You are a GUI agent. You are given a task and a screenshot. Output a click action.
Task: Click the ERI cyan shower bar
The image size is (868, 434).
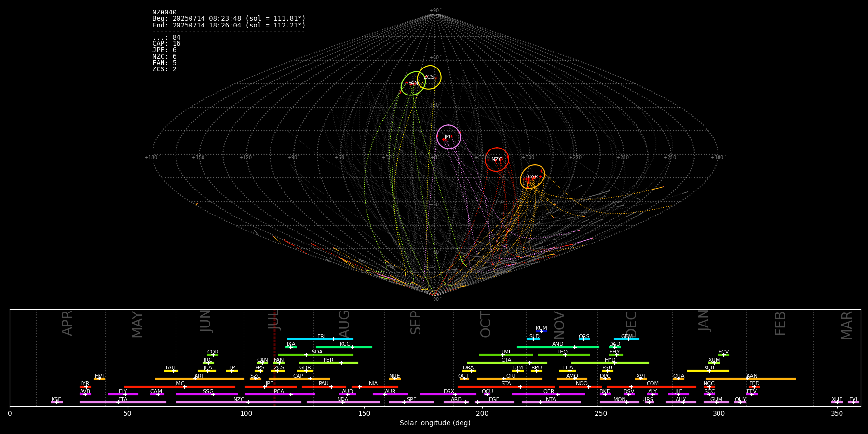320,339
